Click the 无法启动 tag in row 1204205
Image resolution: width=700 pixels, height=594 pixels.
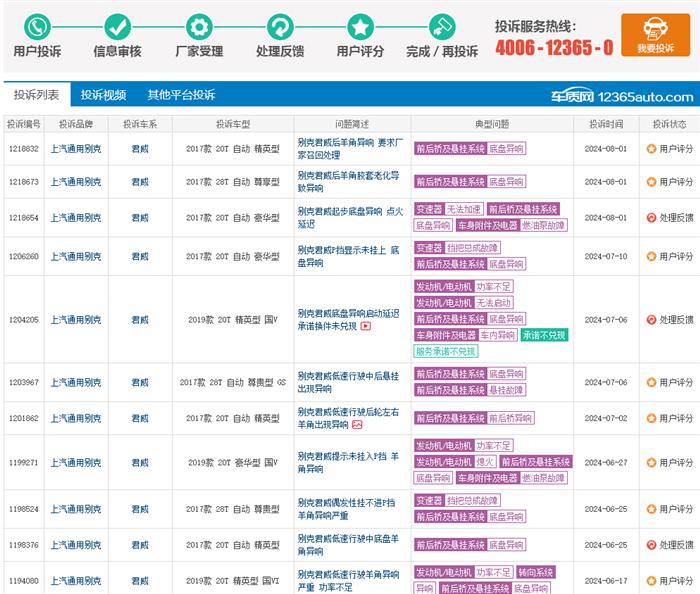pyautogui.click(x=493, y=303)
